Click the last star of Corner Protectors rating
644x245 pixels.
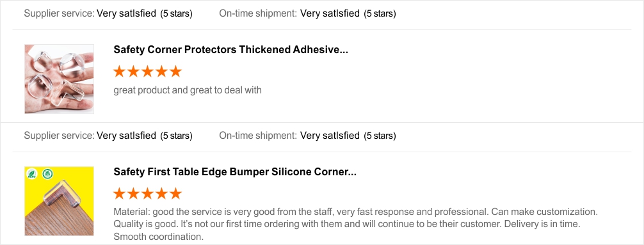[175, 72]
